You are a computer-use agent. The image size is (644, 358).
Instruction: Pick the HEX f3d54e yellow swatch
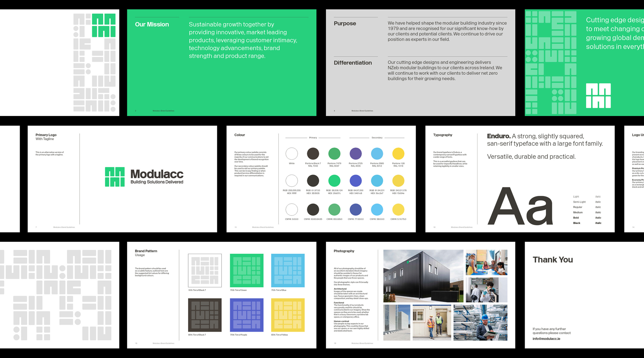point(398,181)
